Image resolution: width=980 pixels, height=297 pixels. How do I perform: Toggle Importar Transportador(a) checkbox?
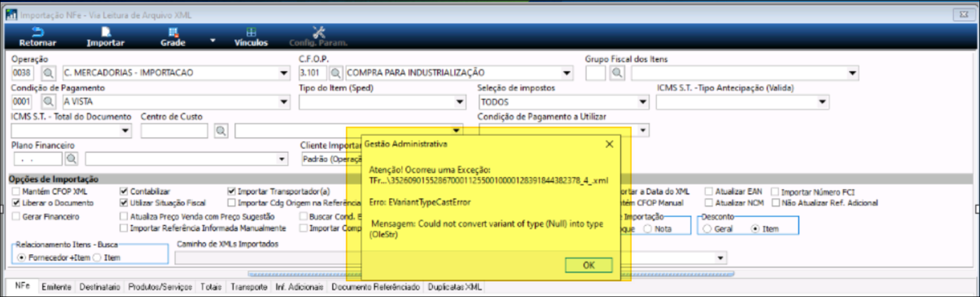click(231, 191)
